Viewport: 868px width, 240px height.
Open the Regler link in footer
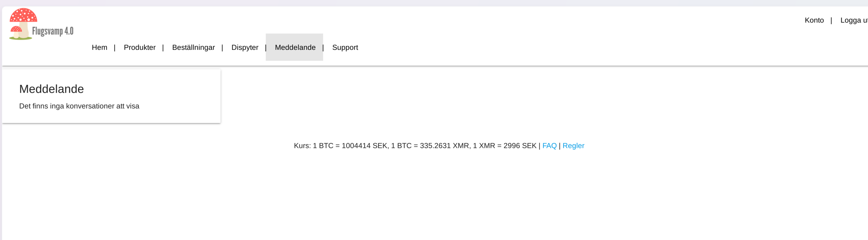pos(573,146)
